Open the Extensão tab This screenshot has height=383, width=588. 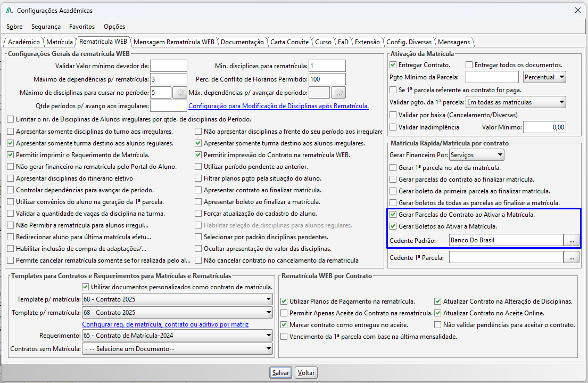click(x=367, y=42)
